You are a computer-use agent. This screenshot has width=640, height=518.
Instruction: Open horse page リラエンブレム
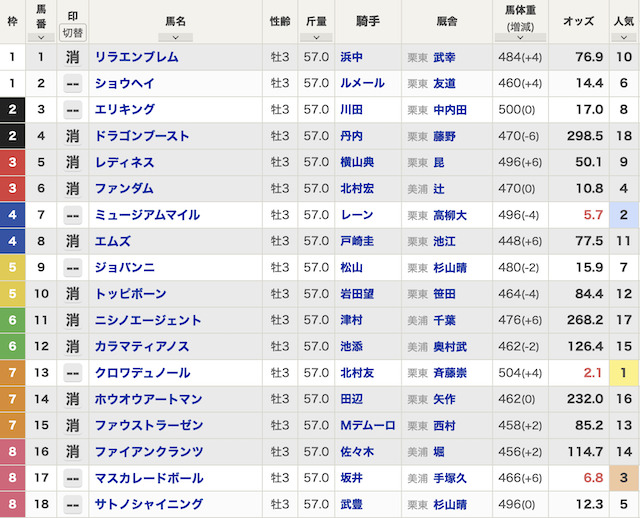[x=137, y=57]
